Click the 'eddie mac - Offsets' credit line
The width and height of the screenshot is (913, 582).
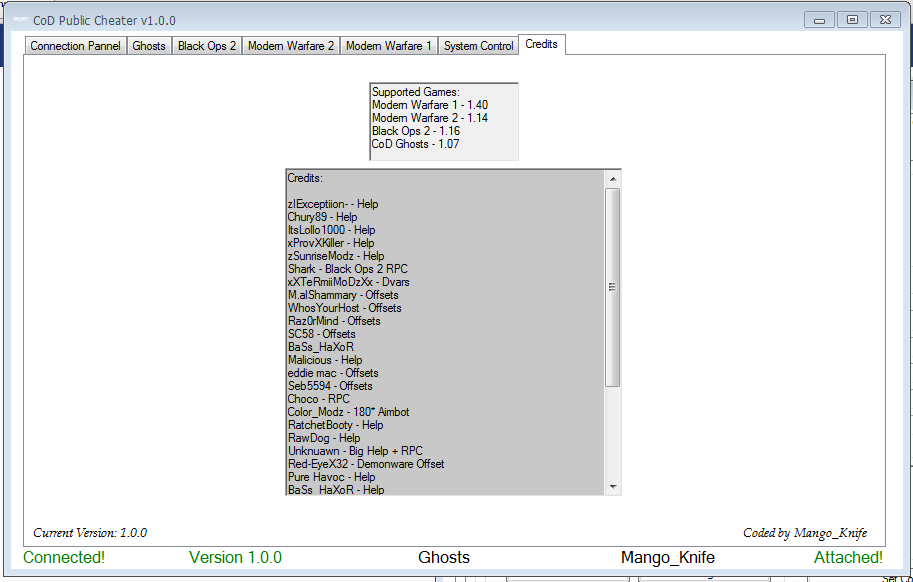pos(333,373)
